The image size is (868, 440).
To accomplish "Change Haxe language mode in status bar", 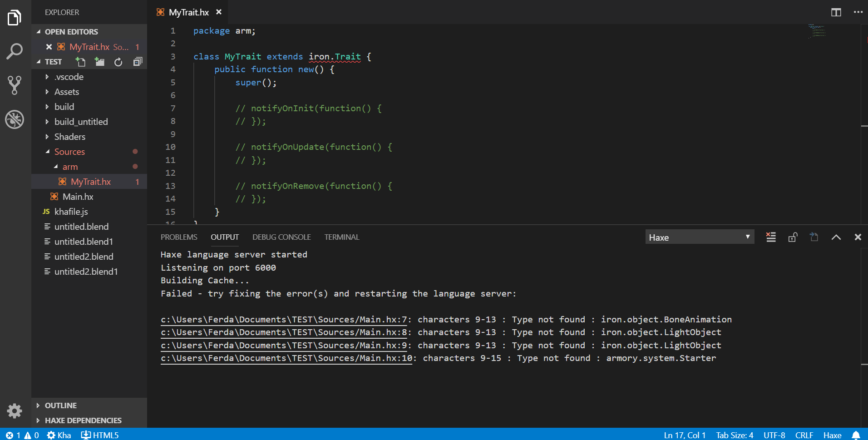I will (832, 435).
